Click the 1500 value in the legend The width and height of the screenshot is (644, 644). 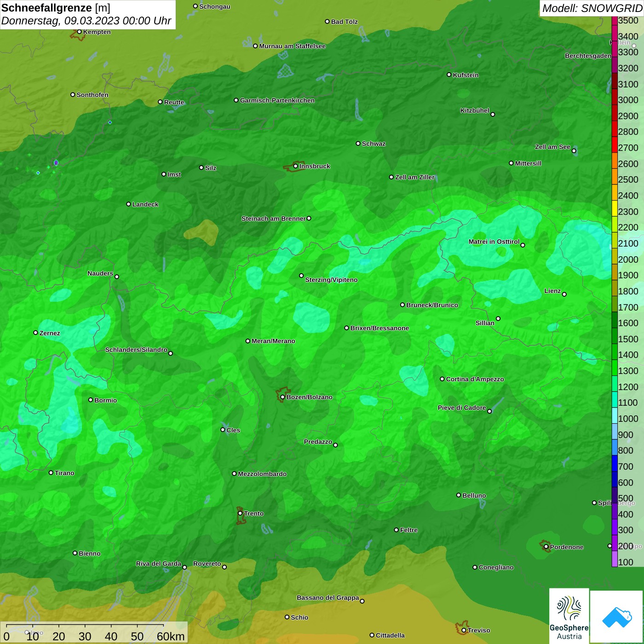tap(628, 339)
